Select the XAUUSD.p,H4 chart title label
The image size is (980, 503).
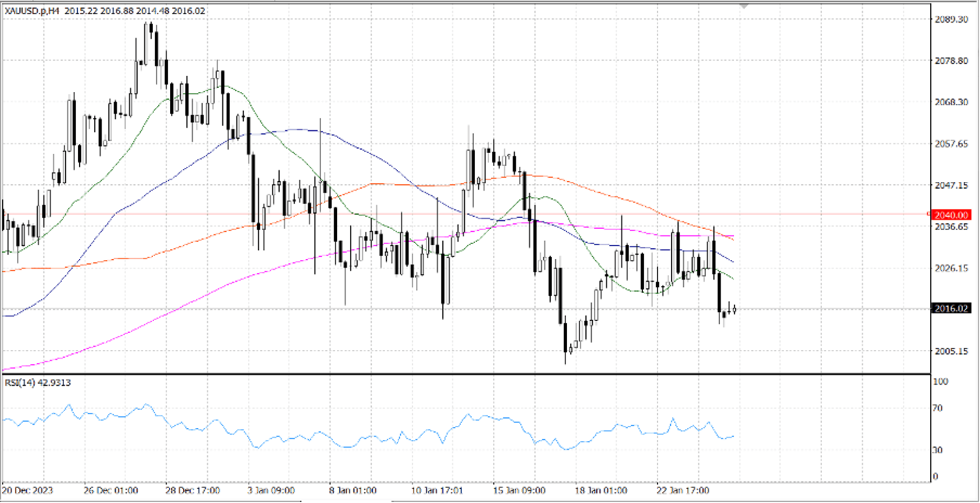32,11
